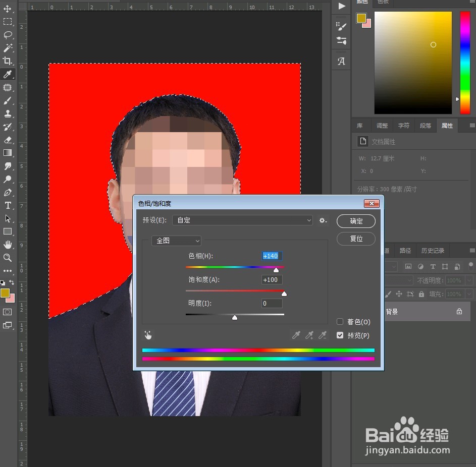Viewport: 476px width, 467px height.
Task: Switch to the 历史记录 tab
Action: pos(433,250)
